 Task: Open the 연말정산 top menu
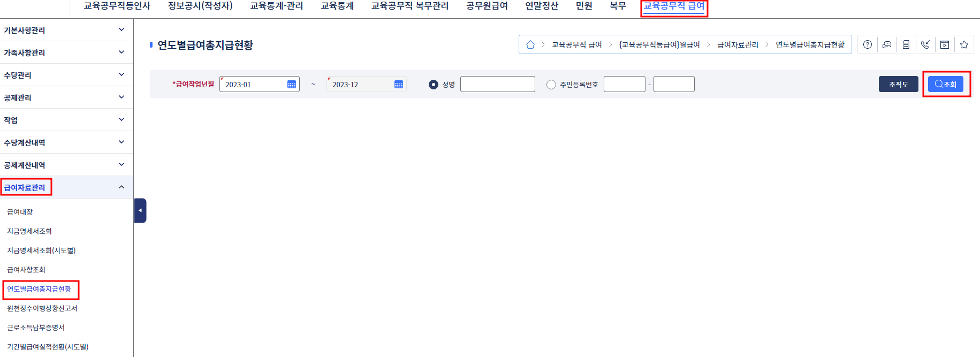click(542, 6)
